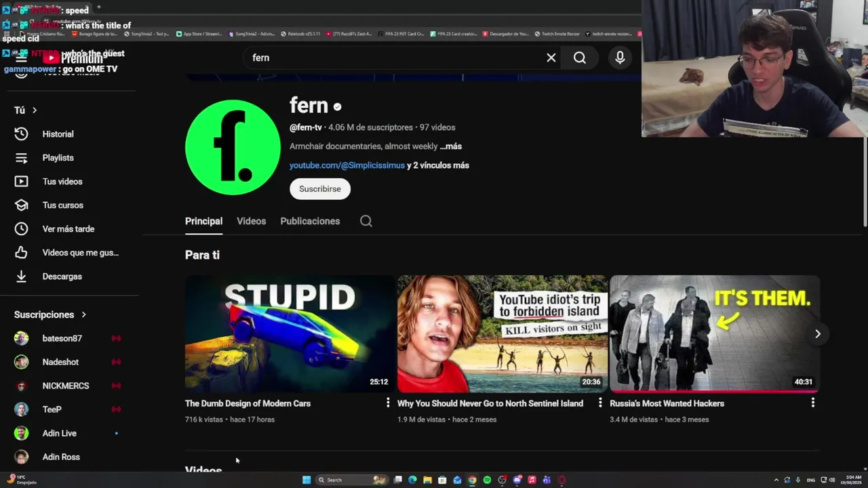
Task: Play the STUPID Cybertruck thumbnail
Action: pos(290,333)
